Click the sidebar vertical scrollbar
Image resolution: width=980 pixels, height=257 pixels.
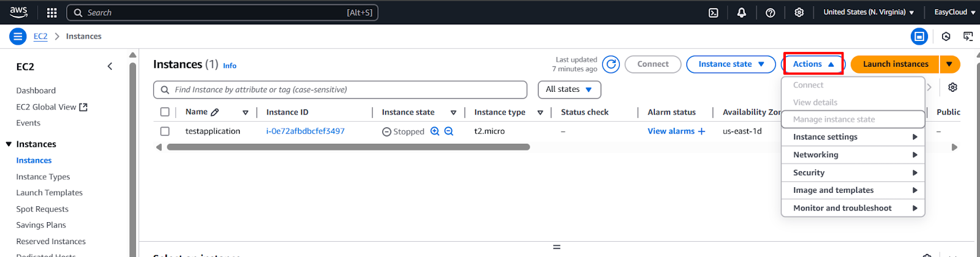click(x=133, y=159)
